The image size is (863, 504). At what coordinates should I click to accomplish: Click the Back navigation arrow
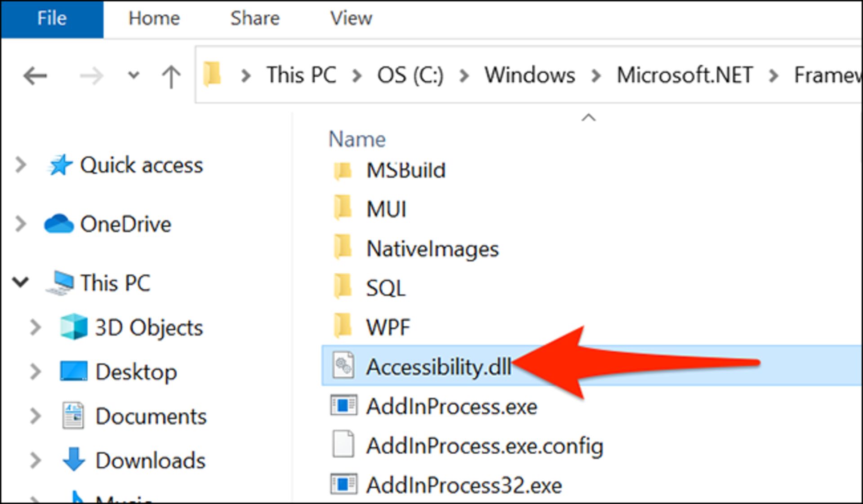35,76
